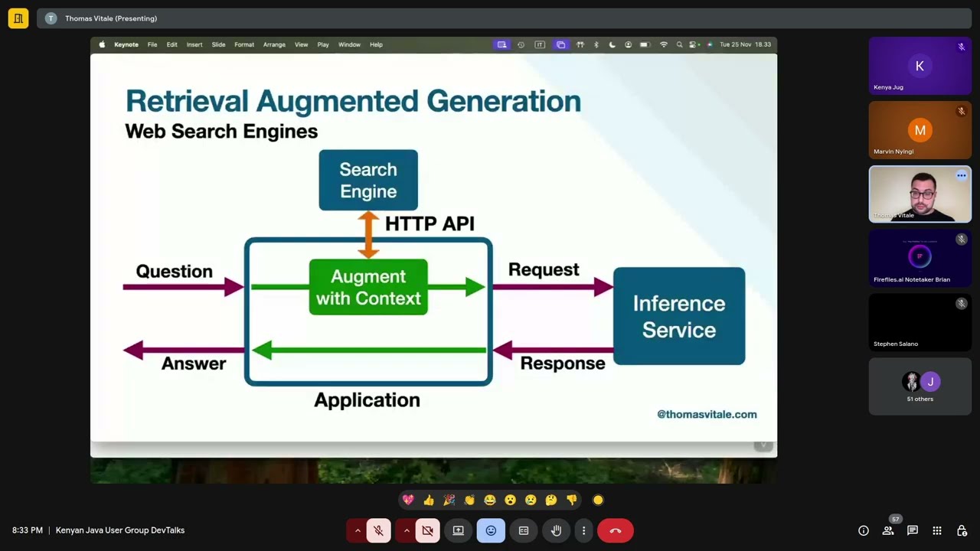
Task: Expand video settings chevron beside camera
Action: click(x=407, y=530)
